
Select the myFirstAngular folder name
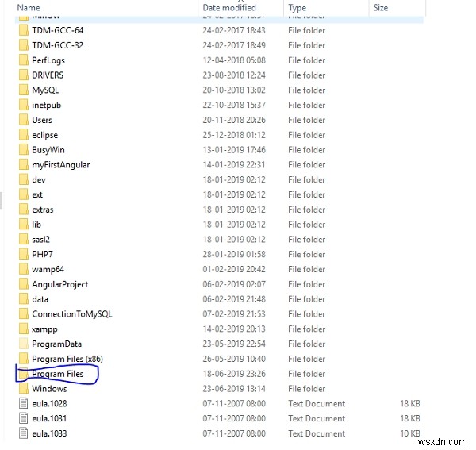click(61, 165)
